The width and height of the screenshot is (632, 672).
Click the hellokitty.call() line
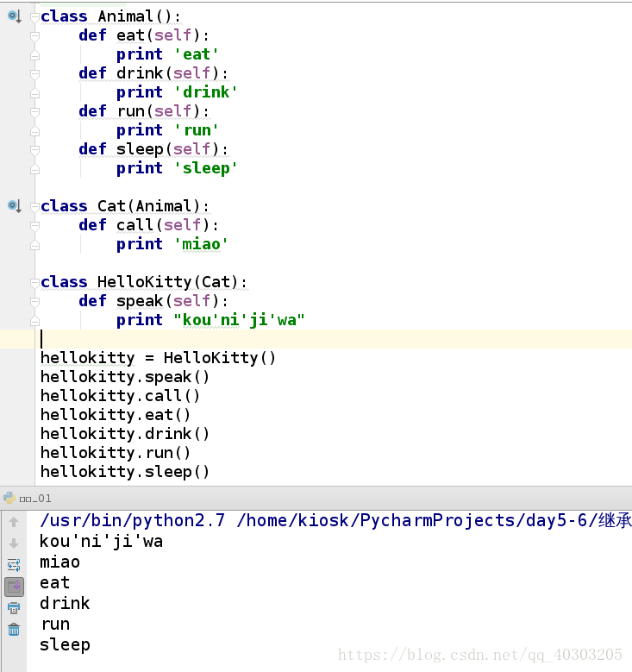(120, 396)
